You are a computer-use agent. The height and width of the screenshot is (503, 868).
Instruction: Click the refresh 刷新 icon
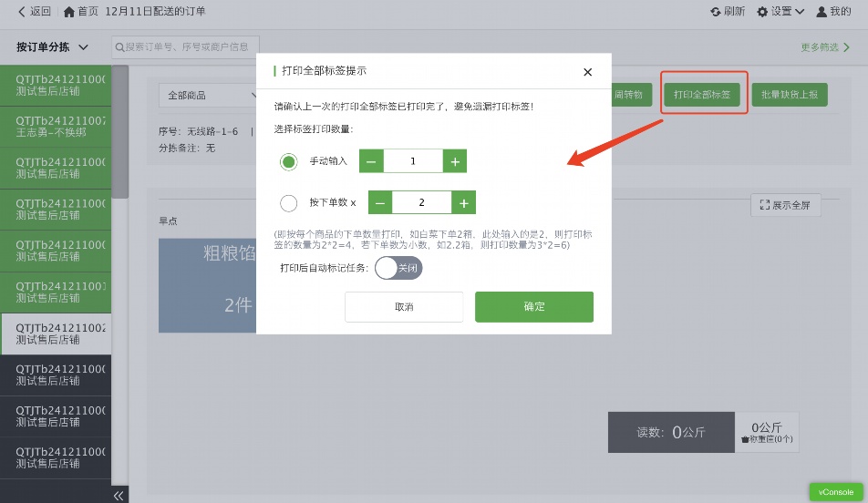click(716, 12)
